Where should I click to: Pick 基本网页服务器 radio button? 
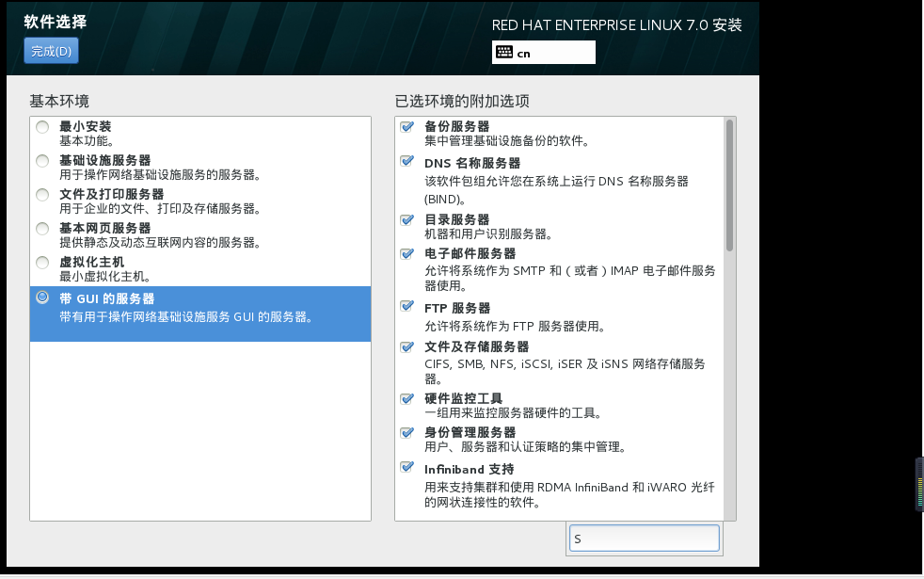(42, 229)
